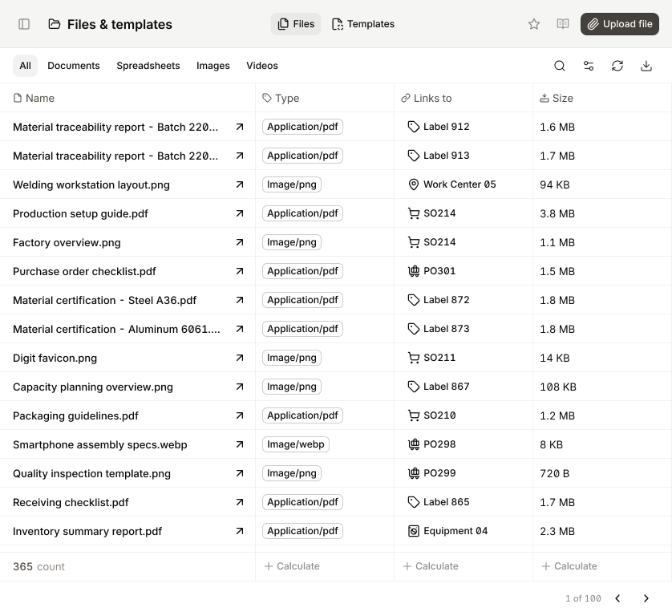672x616 pixels.
Task: Open arrow for traceability report linked to Label 913
Action: [x=240, y=156]
